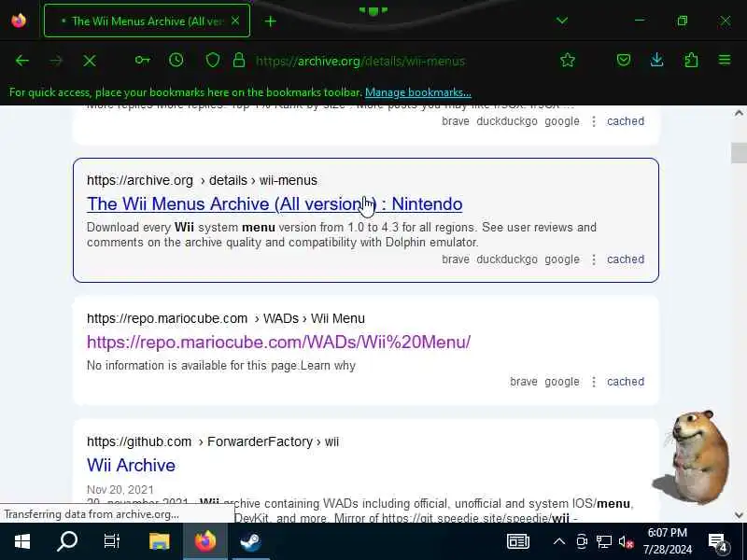747x560 pixels.
Task: Switch to Firefox in taskbar
Action: [204, 541]
